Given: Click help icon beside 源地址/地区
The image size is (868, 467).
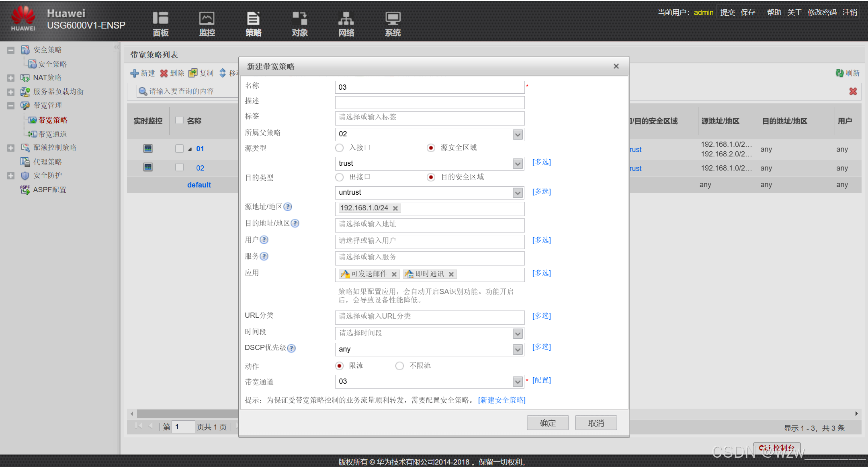Looking at the screenshot, I should (288, 207).
